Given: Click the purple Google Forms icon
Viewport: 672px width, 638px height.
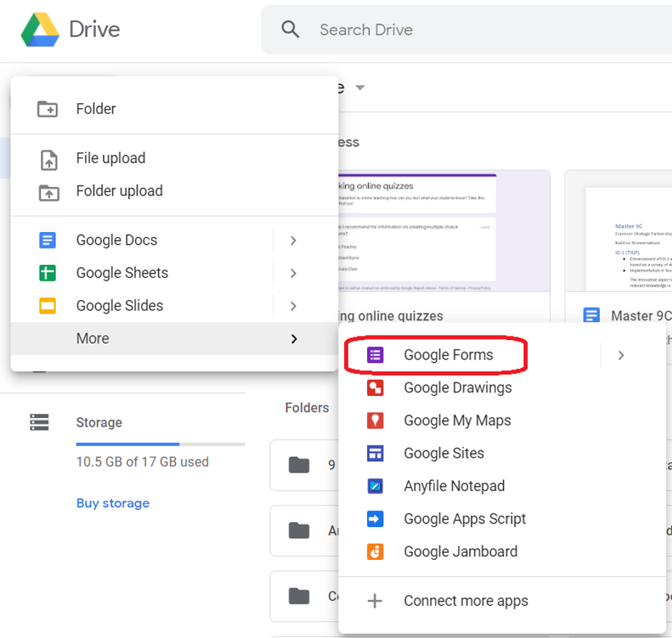Looking at the screenshot, I should (375, 355).
